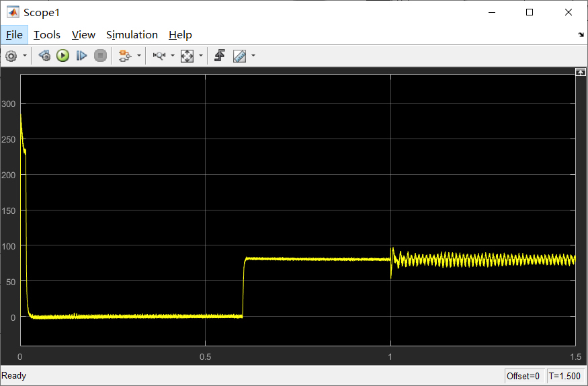Click the maximize axes button on plot
Viewport: 588px width, 386px height.
581,72
